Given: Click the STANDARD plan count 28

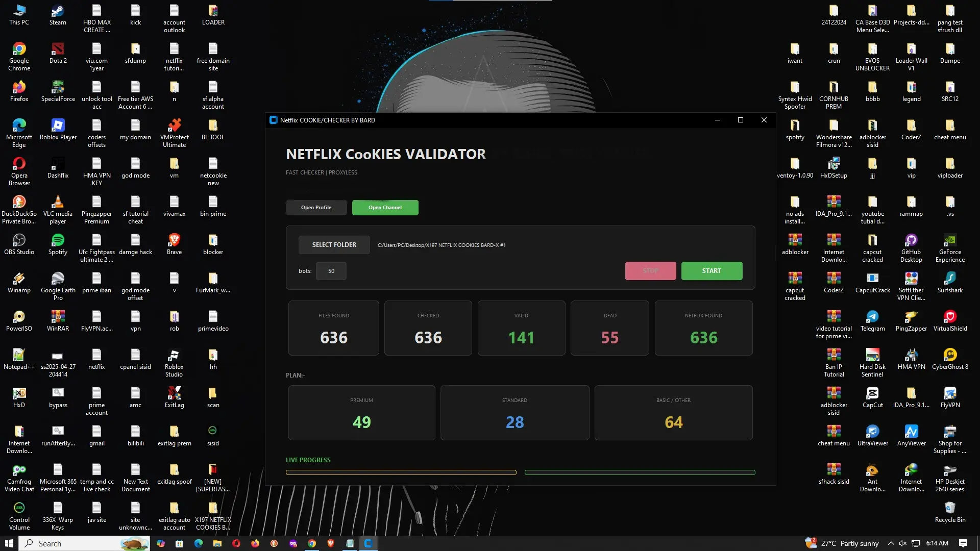Looking at the screenshot, I should click(x=514, y=422).
